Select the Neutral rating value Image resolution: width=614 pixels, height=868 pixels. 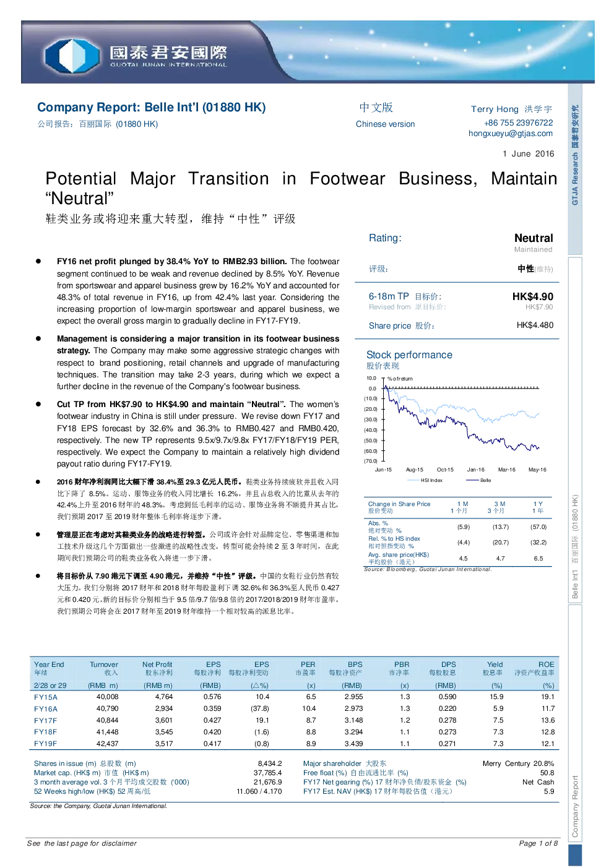(x=534, y=238)
